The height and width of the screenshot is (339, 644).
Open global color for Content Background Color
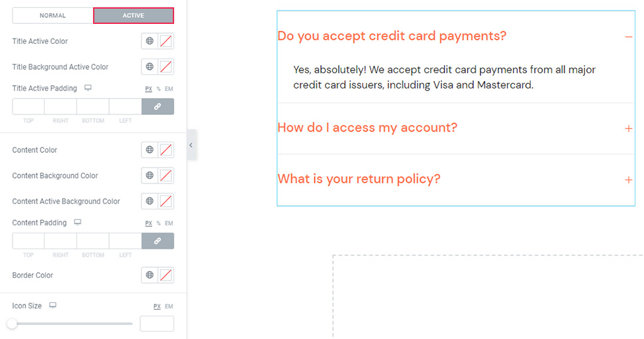click(x=150, y=175)
